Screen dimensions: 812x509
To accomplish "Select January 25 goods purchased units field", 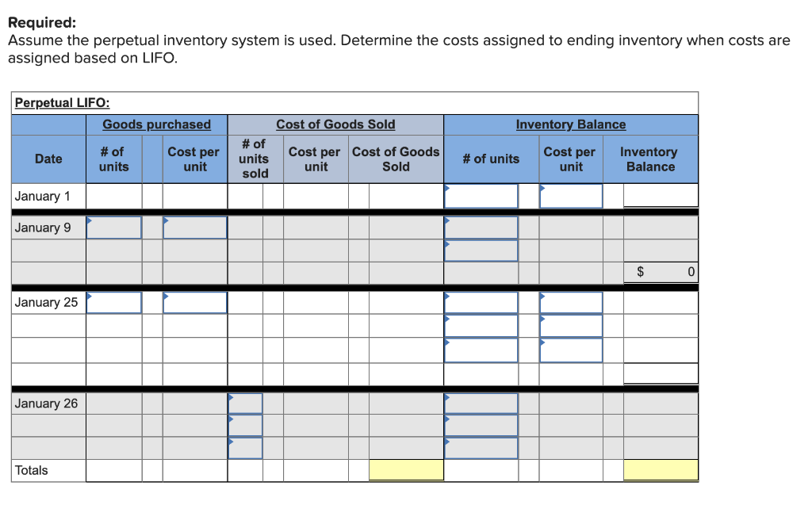I will 114,303.
